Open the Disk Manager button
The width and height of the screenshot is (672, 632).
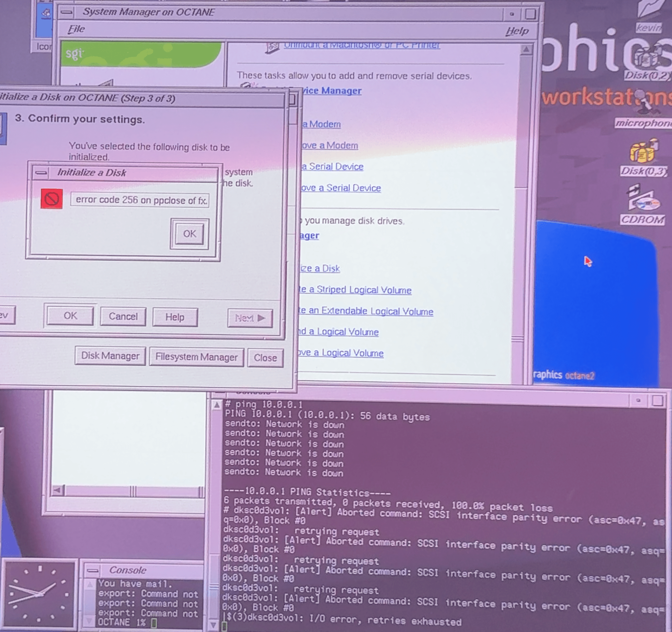[110, 356]
